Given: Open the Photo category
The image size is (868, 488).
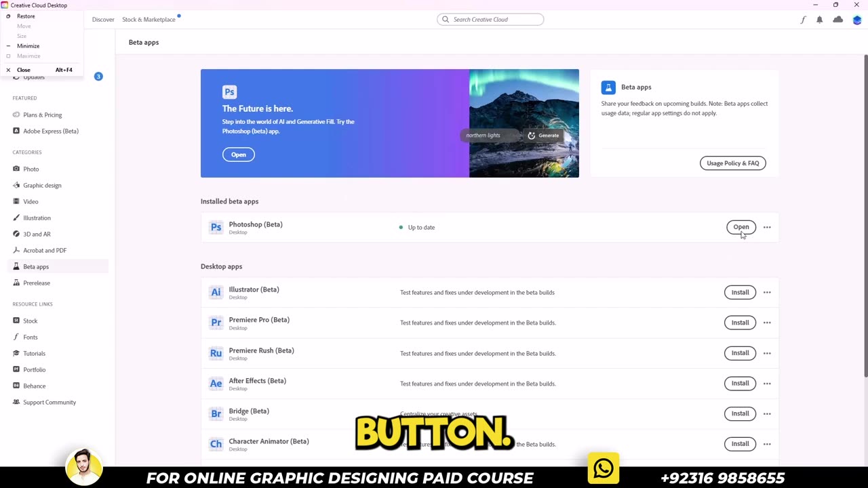Looking at the screenshot, I should point(31,169).
